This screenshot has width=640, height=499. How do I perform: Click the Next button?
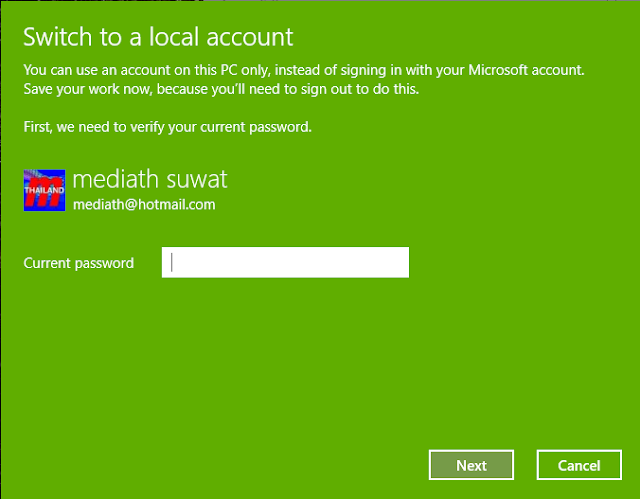(471, 465)
